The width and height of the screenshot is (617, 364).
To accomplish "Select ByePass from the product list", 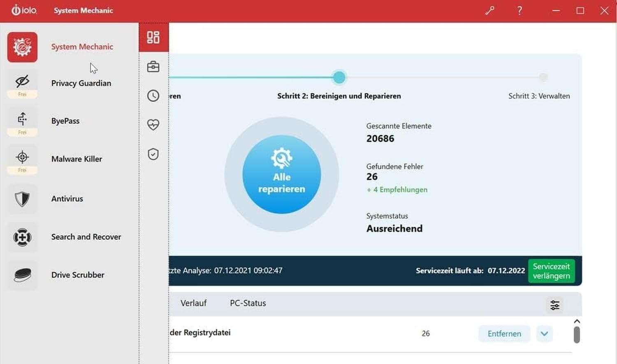I will tap(65, 121).
